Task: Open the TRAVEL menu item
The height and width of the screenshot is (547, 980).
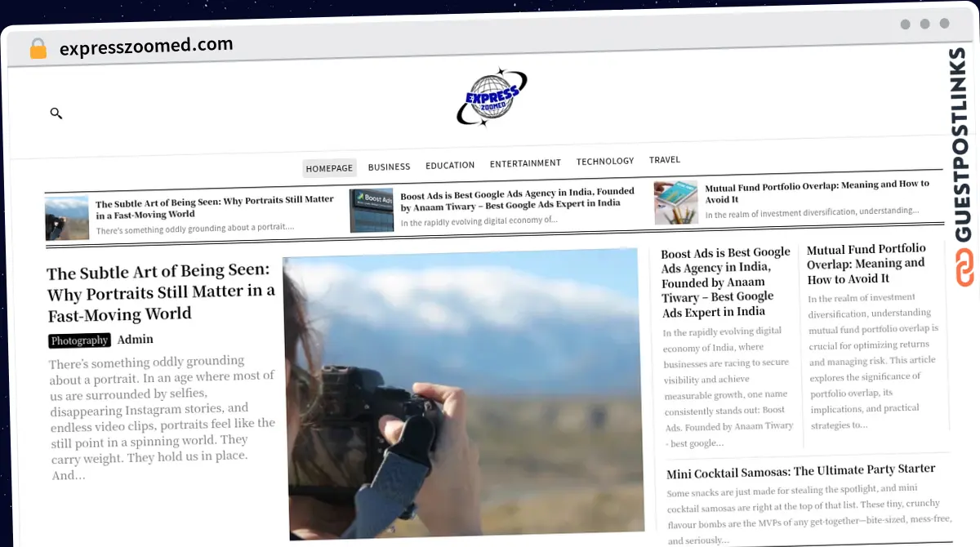Action: point(665,160)
